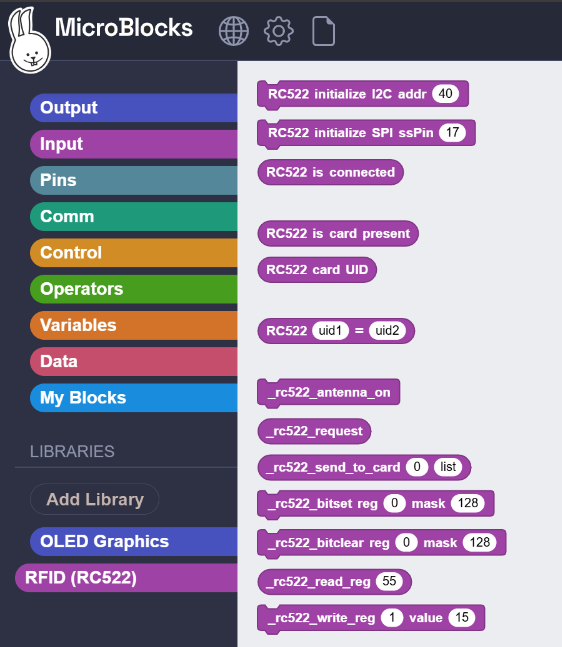Image resolution: width=562 pixels, height=647 pixels.
Task: Pick the RC522 is card present block
Action: (338, 234)
